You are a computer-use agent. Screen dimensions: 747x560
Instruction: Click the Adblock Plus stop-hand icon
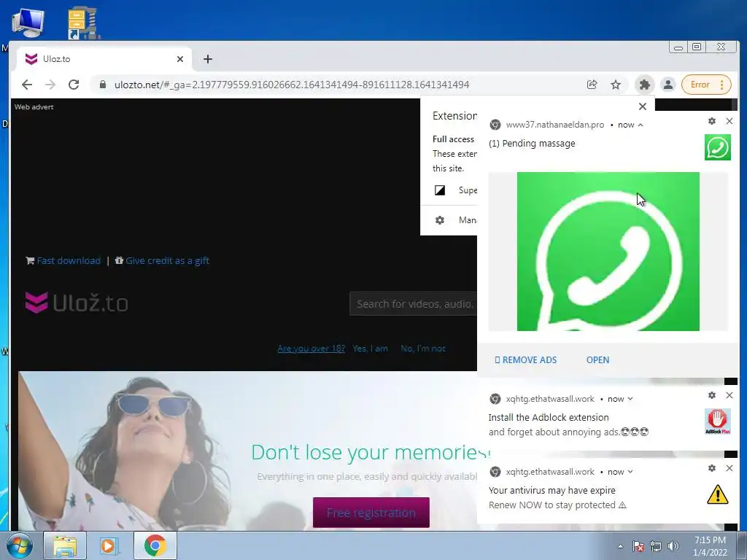(x=718, y=421)
